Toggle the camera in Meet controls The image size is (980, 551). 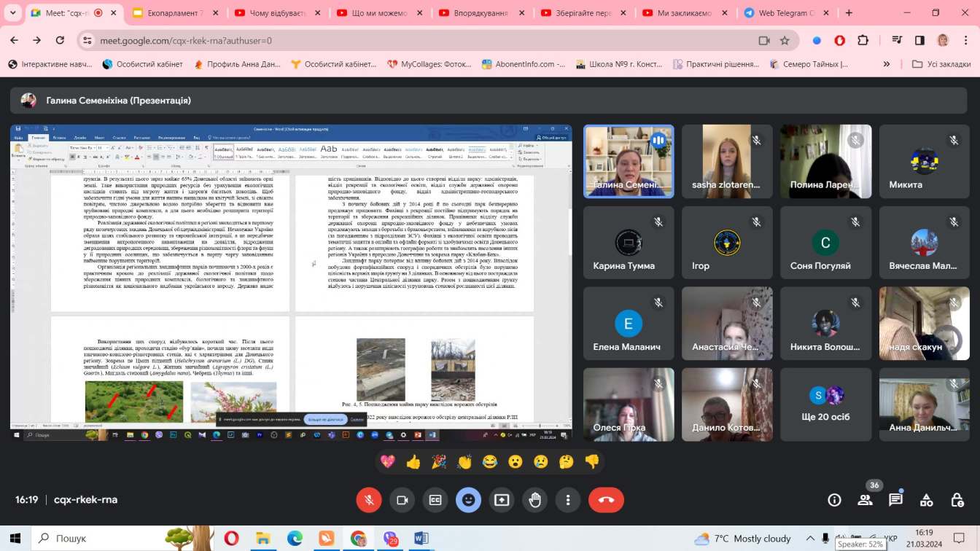[x=402, y=500]
